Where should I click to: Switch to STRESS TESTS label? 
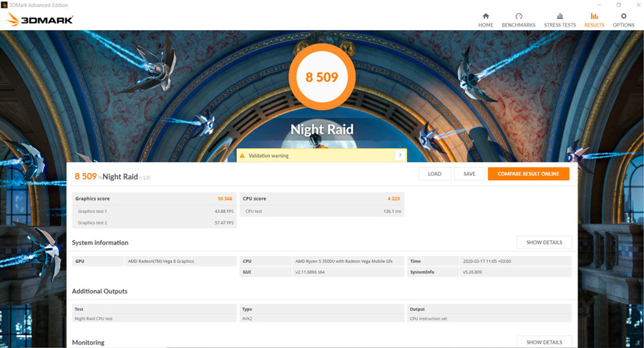pos(560,25)
